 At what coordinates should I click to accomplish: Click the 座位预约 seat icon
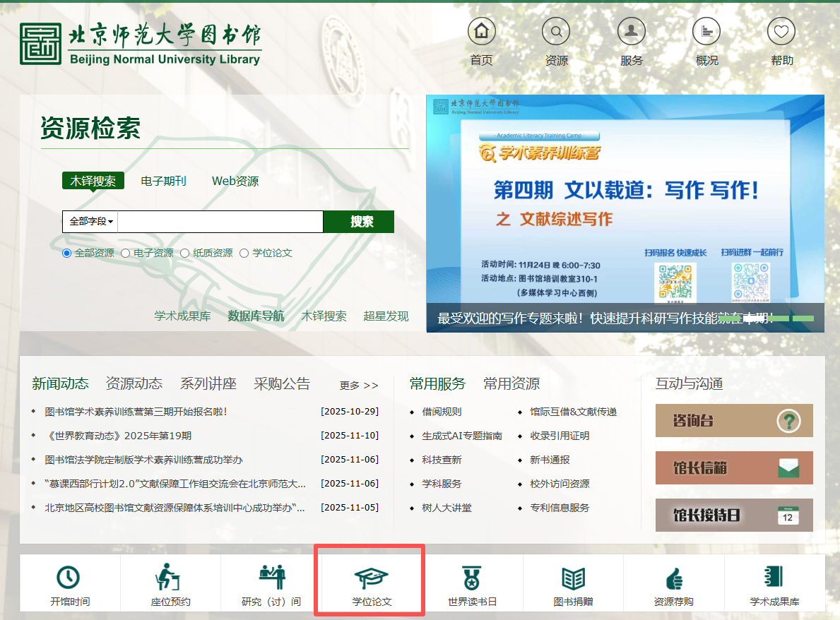coord(169,577)
